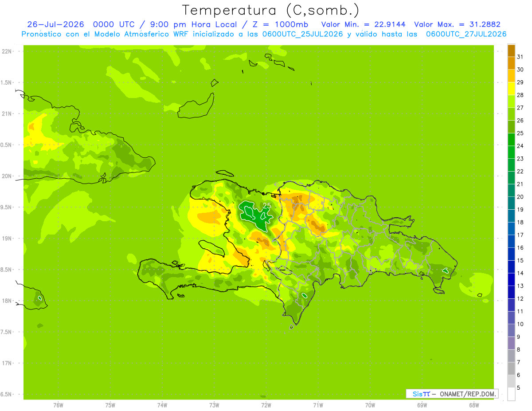Image resolution: width=532 pixels, height=411 pixels.
Task: Select the gray legend swatch between 6 and 7
Action: (511, 368)
